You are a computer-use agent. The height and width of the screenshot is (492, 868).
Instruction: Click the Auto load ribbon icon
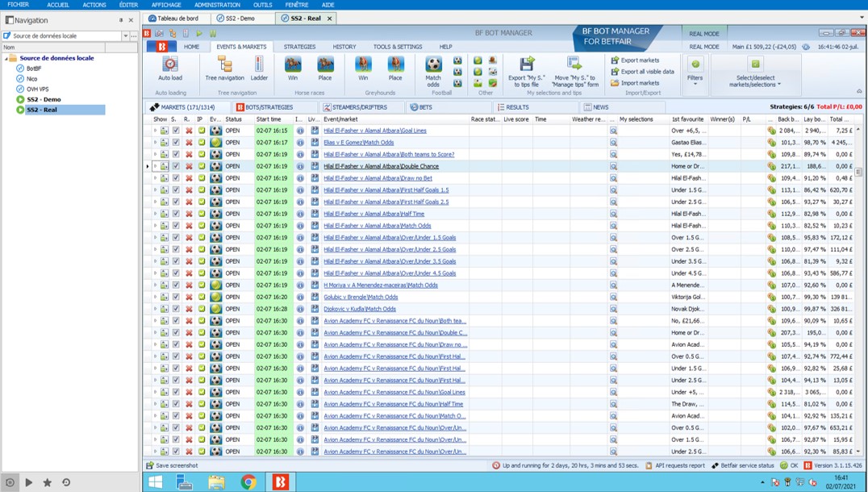(x=170, y=65)
